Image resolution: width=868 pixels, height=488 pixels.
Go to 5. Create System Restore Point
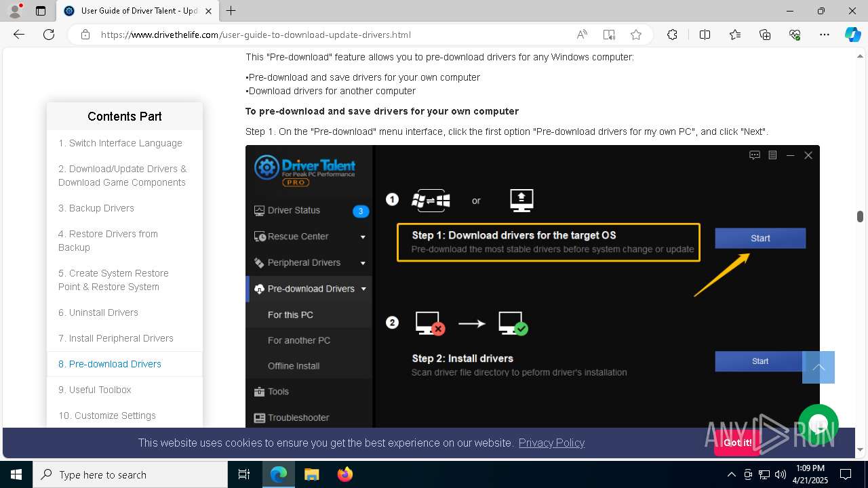113,280
